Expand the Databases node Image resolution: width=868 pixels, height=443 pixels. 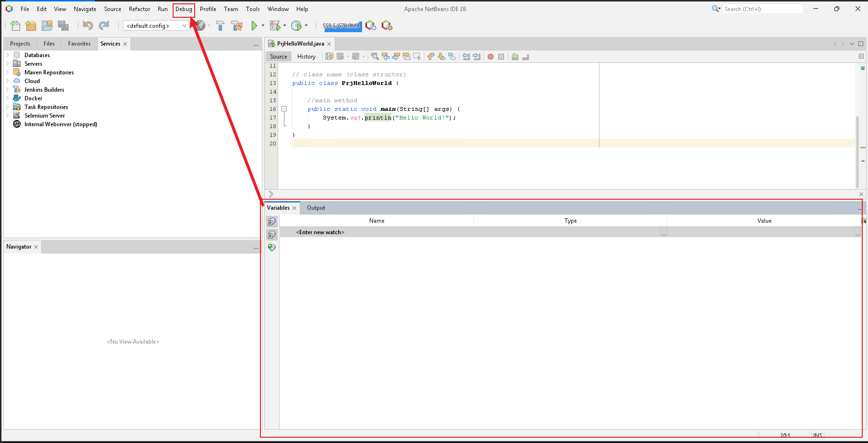pyautogui.click(x=7, y=55)
